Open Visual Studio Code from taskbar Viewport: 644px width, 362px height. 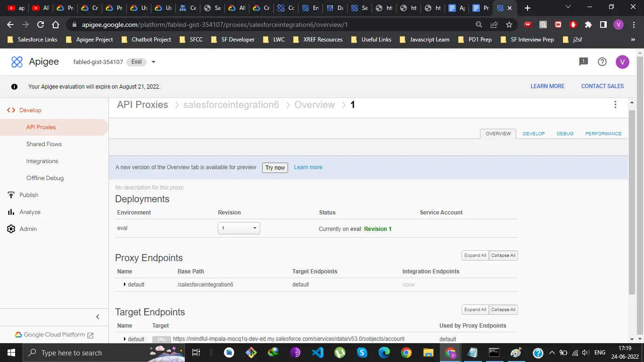(318, 353)
